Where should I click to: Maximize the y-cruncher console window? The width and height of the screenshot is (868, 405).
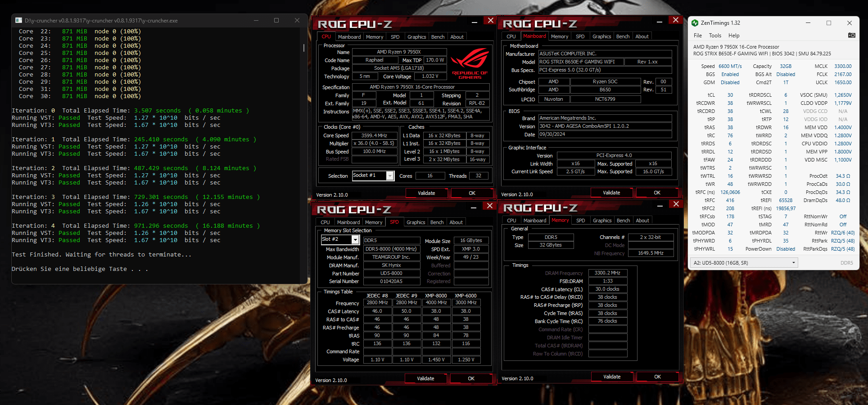[276, 20]
